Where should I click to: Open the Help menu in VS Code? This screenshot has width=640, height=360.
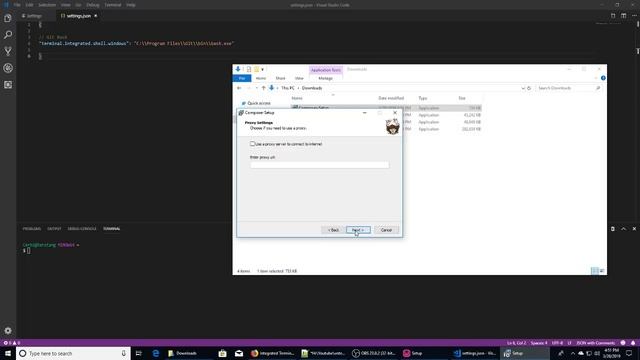tap(131, 5)
